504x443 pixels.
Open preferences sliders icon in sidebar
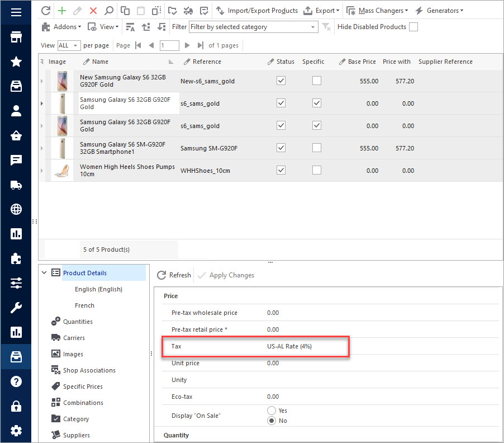16,283
